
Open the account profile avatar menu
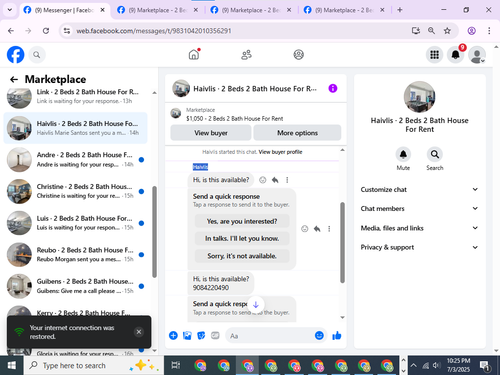pyautogui.click(x=477, y=55)
